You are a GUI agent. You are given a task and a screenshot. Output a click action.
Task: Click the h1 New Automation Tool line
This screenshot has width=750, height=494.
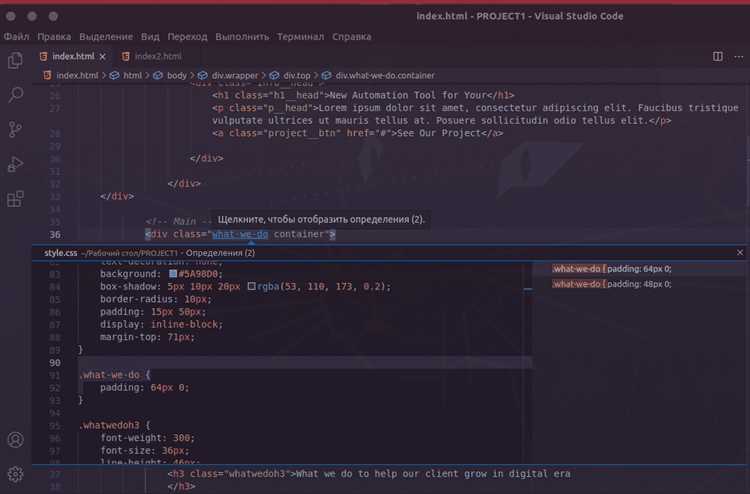pyautogui.click(x=363, y=95)
